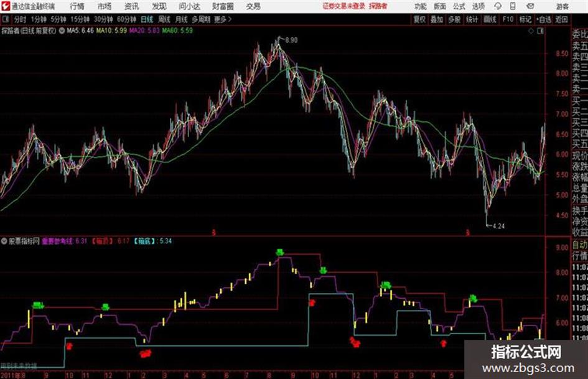Click the 【箱顶】6.17 indicator label

pos(111,241)
